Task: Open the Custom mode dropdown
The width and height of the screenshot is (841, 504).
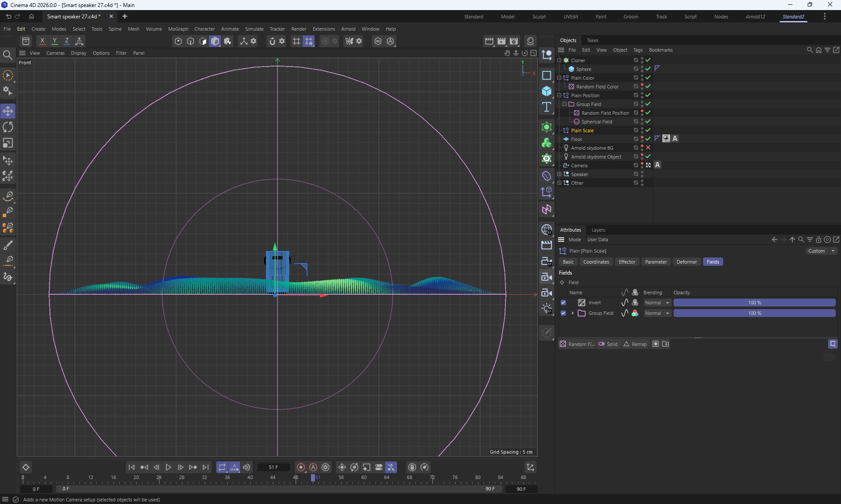Action: click(x=821, y=251)
